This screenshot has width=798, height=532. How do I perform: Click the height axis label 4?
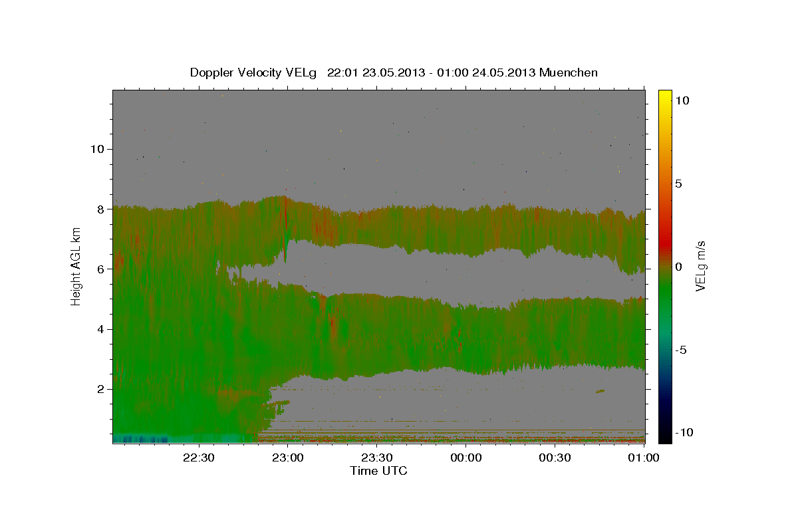click(101, 329)
